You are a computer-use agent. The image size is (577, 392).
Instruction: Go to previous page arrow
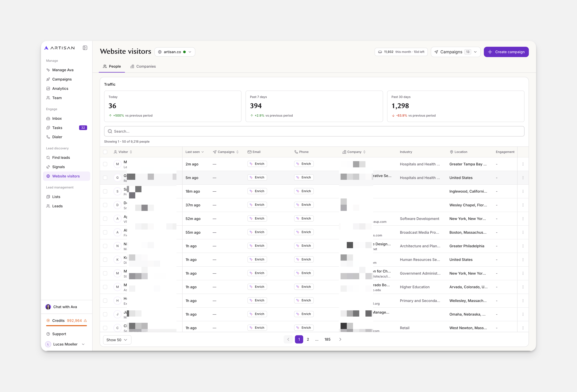(x=288, y=339)
